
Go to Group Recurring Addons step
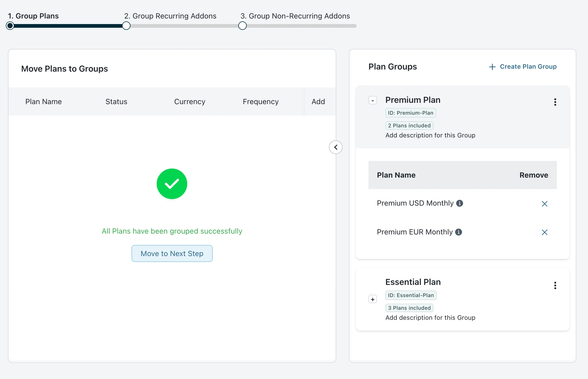[x=170, y=16]
